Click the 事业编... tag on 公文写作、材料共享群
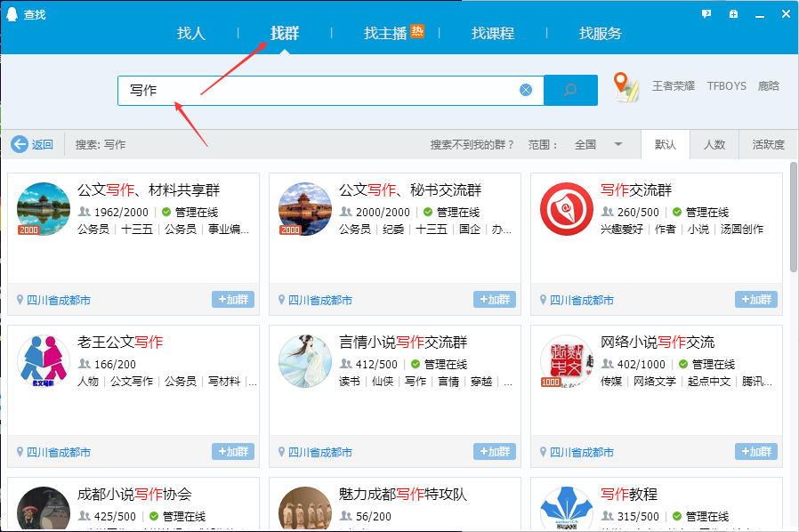 coord(229,230)
